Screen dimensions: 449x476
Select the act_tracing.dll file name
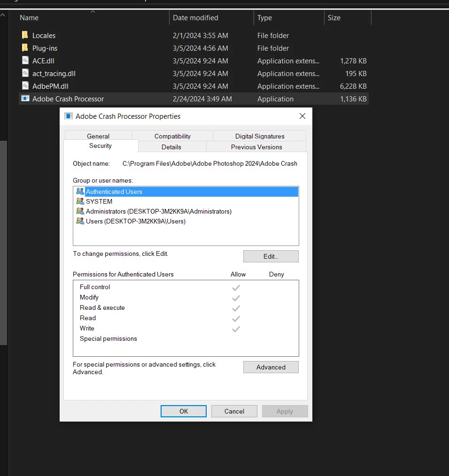tap(54, 73)
